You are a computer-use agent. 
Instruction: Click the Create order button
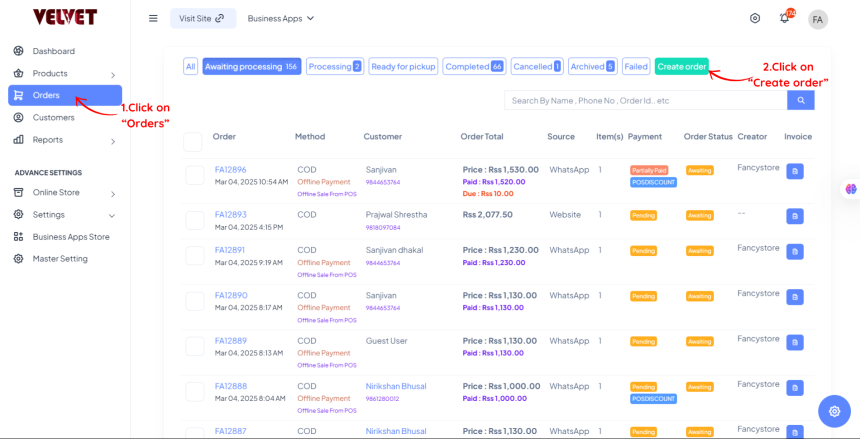[682, 66]
